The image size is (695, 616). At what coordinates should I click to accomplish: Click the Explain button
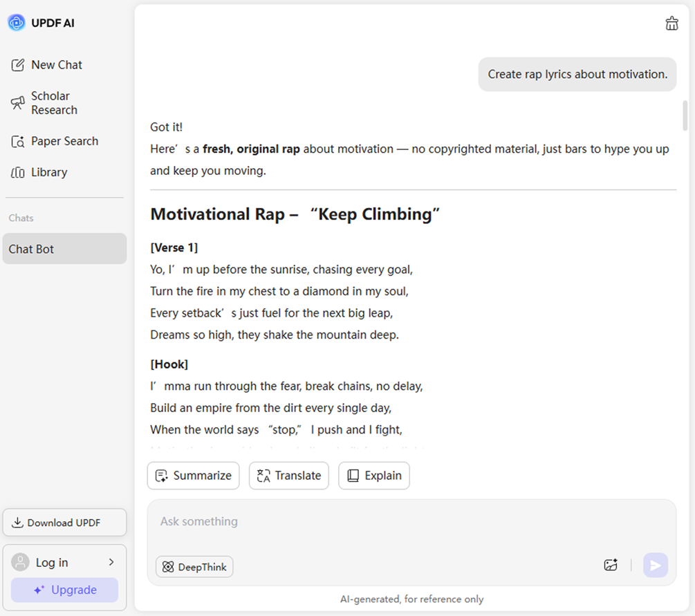tap(374, 476)
